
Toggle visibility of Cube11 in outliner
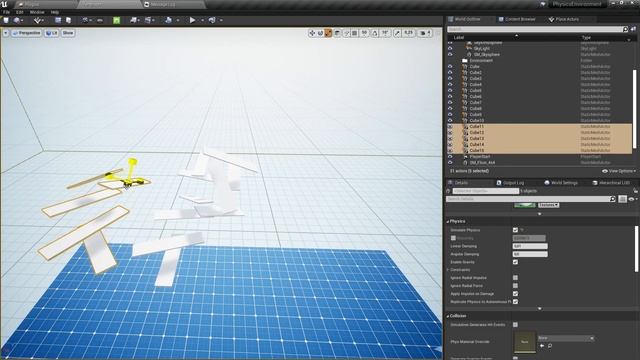tap(450, 127)
